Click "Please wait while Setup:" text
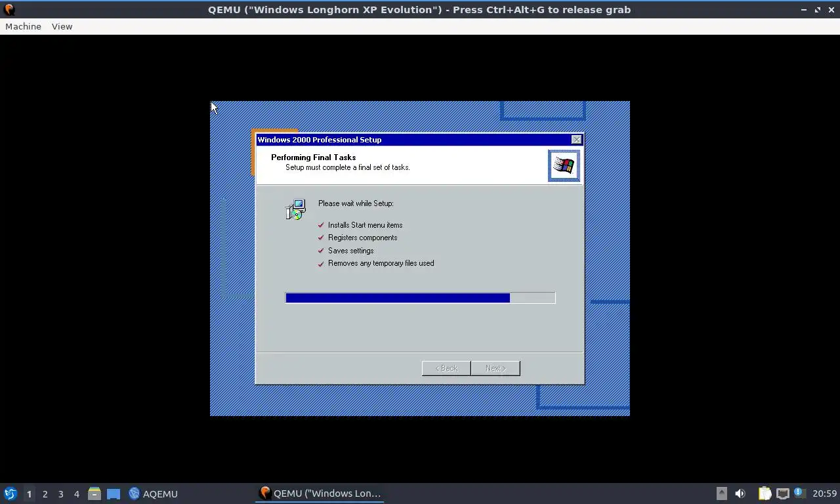This screenshot has height=504, width=840. (356, 203)
